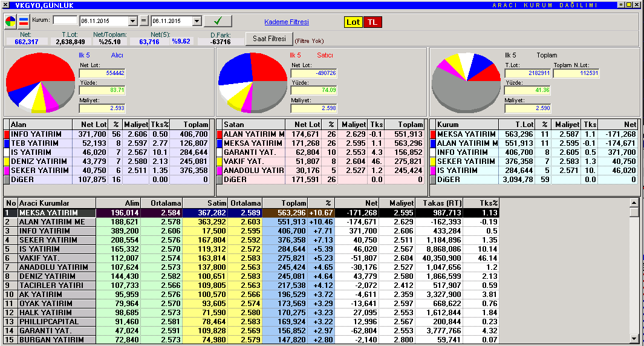This screenshot has height=346, width=644.
Task: Select PHILLIPCAPITAL row
Action: [x=252, y=321]
